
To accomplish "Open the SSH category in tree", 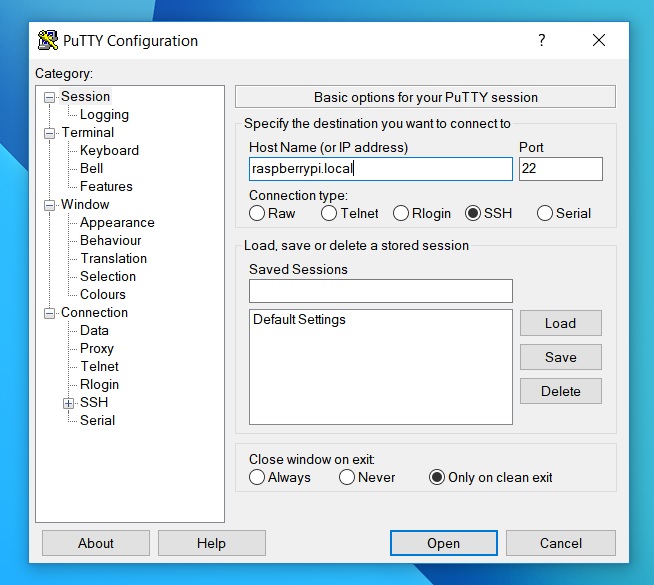I will (x=94, y=402).
